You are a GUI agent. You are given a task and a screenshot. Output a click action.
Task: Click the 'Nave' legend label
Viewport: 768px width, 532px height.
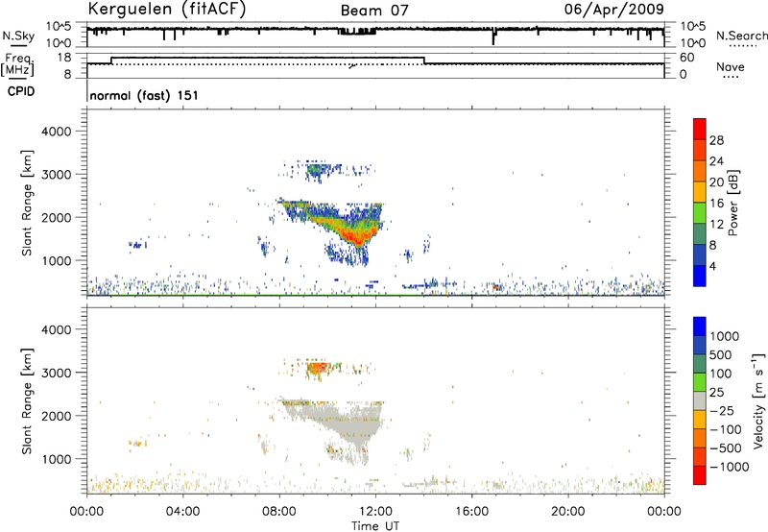coord(731,66)
